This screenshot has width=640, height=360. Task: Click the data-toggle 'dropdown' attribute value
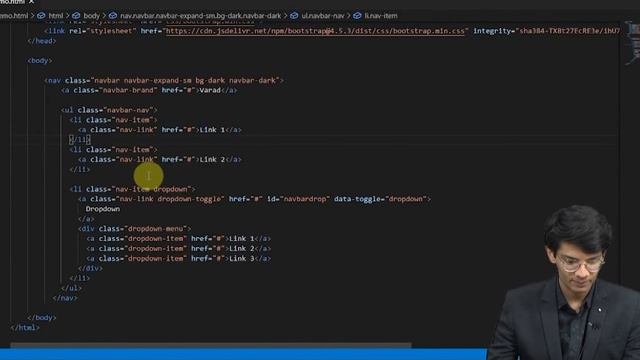point(406,199)
